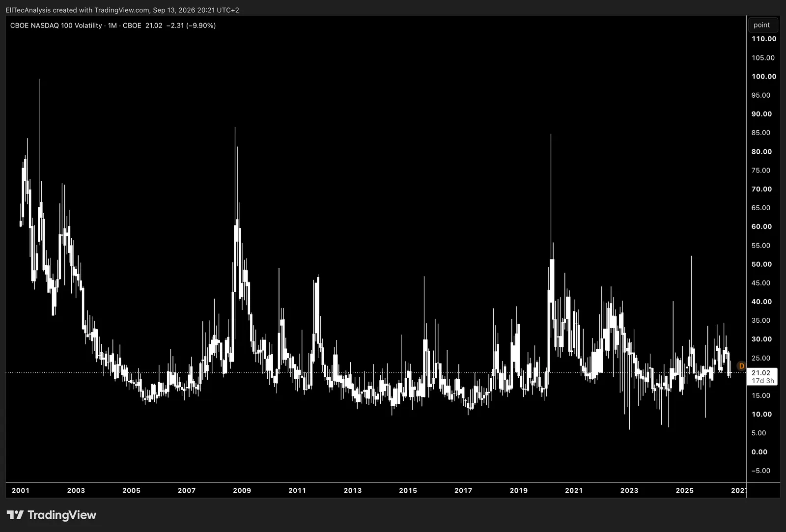
Task: Click the 50.00 price axis label
Action: (x=761, y=264)
